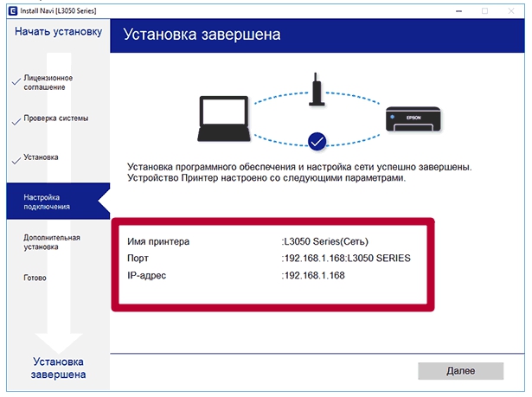Image resolution: width=532 pixels, height=397 pixels.
Task: Click the blue checkmark connection icon
Action: click(x=317, y=141)
